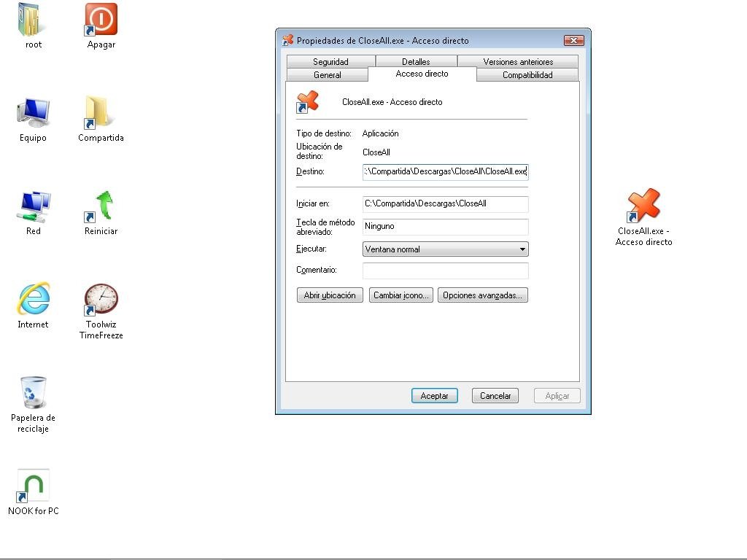Select the root folder desktop icon
The height and width of the screenshot is (560, 747).
pyautogui.click(x=33, y=20)
